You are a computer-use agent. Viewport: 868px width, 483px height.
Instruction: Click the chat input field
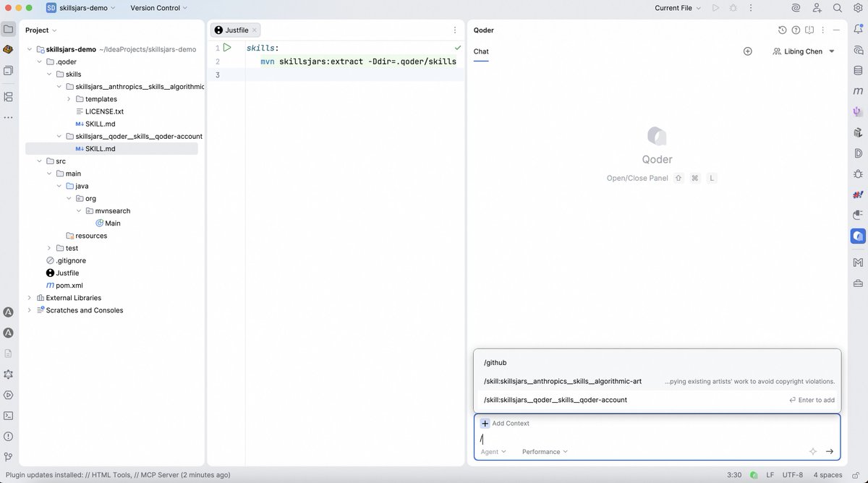pyautogui.click(x=657, y=438)
